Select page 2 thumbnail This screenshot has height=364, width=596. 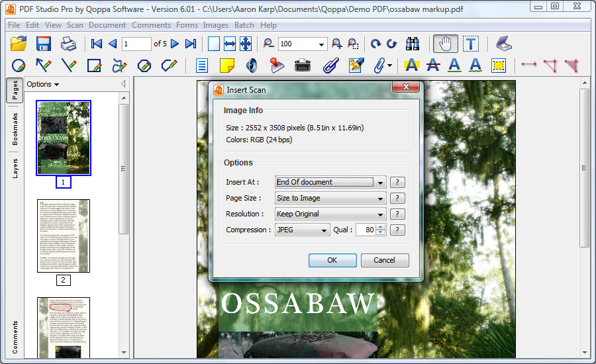(64, 236)
